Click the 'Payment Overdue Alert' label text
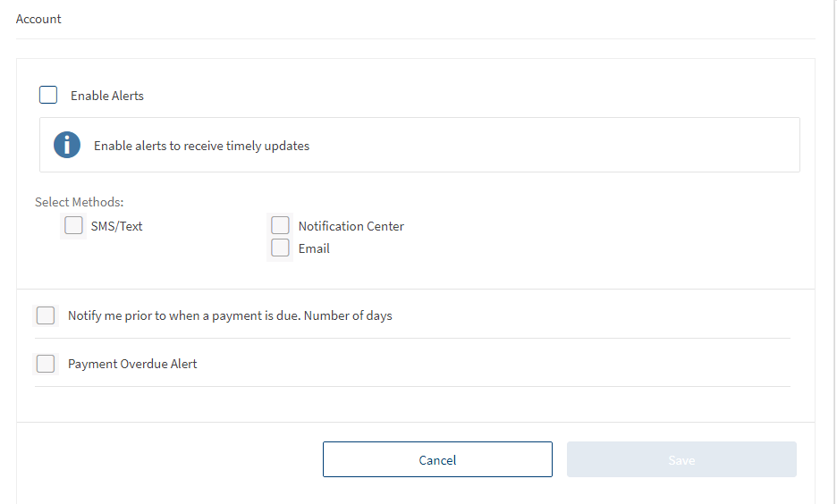The image size is (837, 504). 132,364
